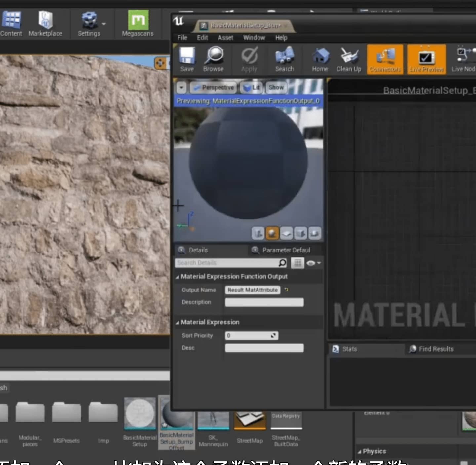Open Content browser from main toolbar
476x465 pixels.
click(11, 23)
